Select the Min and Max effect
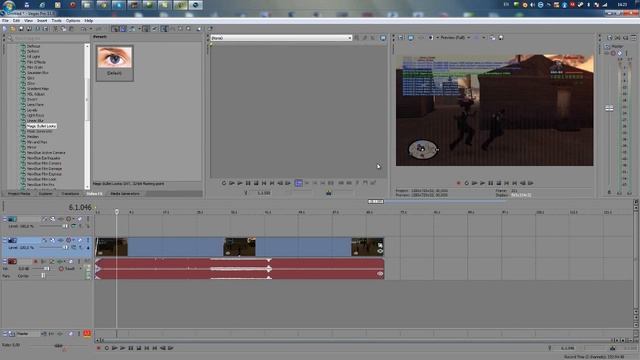640x360 pixels. click(37, 142)
